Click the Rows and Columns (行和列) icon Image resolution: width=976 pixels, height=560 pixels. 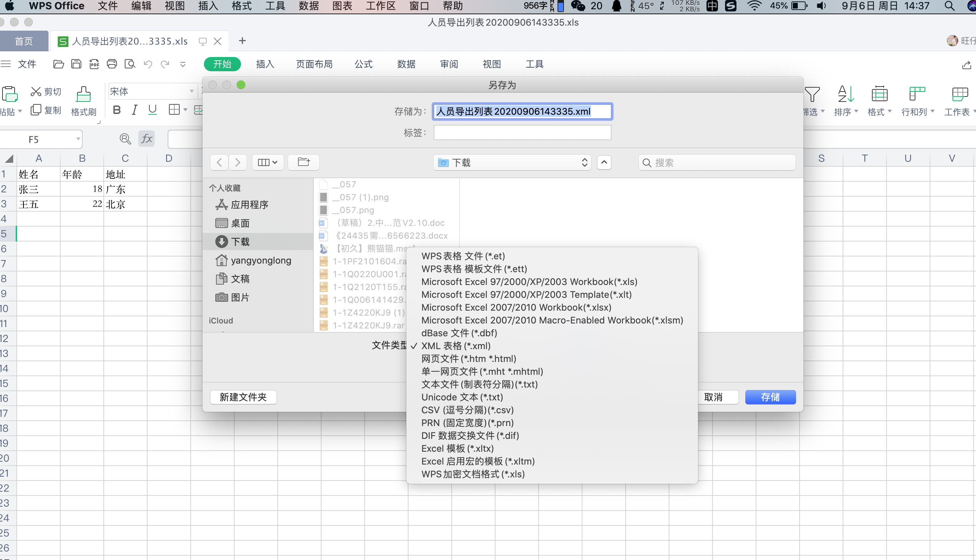pos(917,94)
